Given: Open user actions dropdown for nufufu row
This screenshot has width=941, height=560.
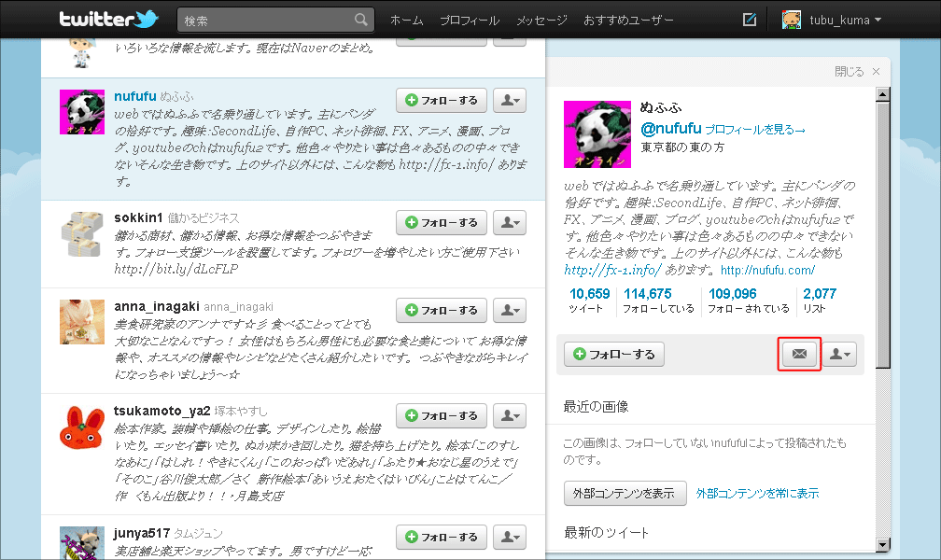Looking at the screenshot, I should point(510,100).
